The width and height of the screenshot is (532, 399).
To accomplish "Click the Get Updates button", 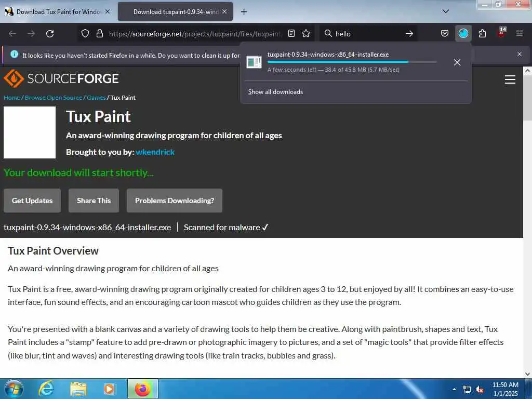I will click(32, 201).
